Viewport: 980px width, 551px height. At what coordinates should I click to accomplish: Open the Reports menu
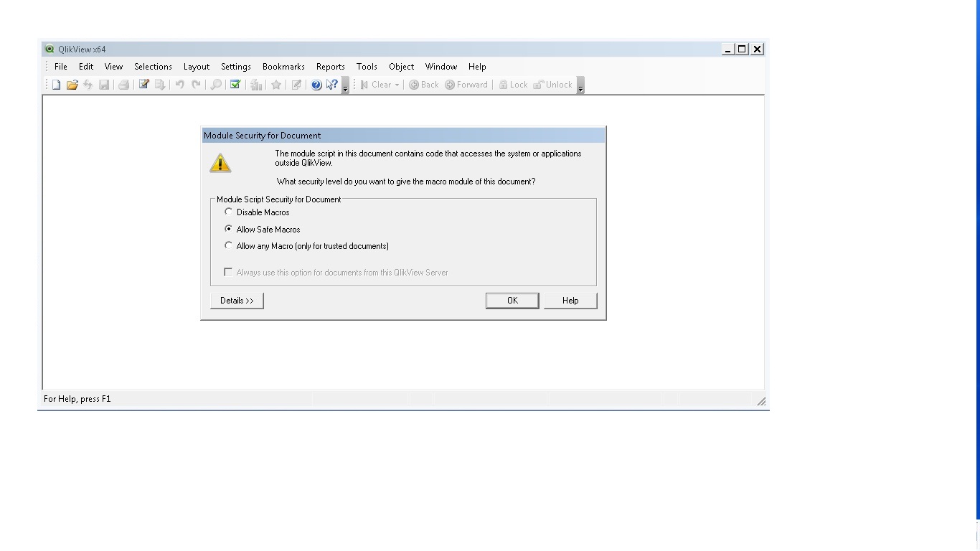click(331, 67)
